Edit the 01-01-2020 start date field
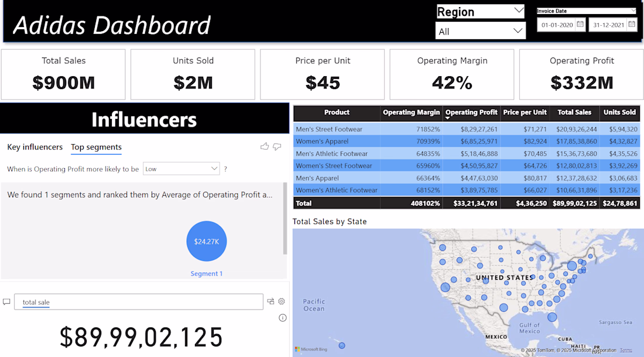The image size is (644, 357). tap(557, 25)
